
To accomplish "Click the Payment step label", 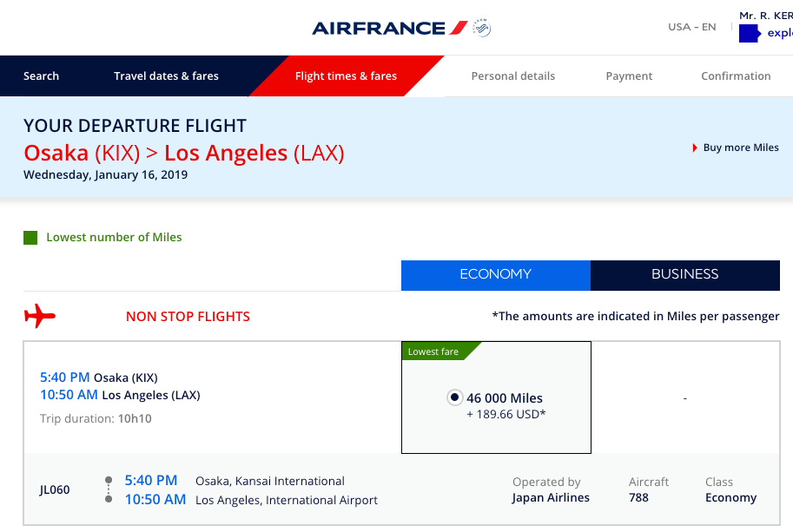I will pos(629,76).
